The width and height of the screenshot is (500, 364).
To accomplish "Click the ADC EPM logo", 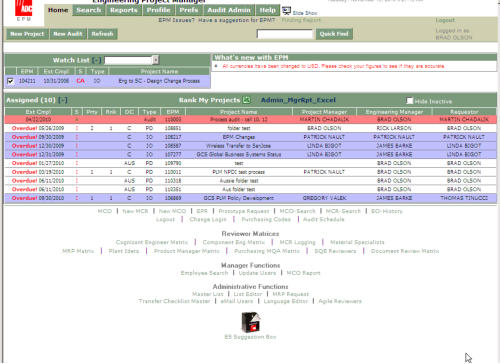I will (x=23, y=11).
